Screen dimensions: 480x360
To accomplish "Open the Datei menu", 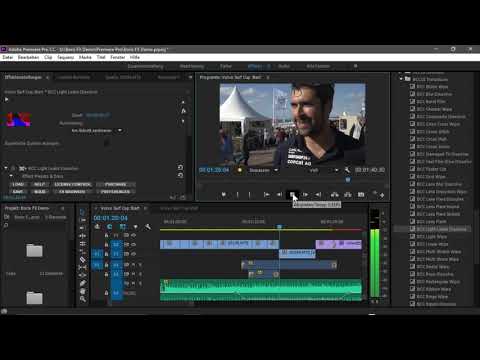I will click(8, 57).
